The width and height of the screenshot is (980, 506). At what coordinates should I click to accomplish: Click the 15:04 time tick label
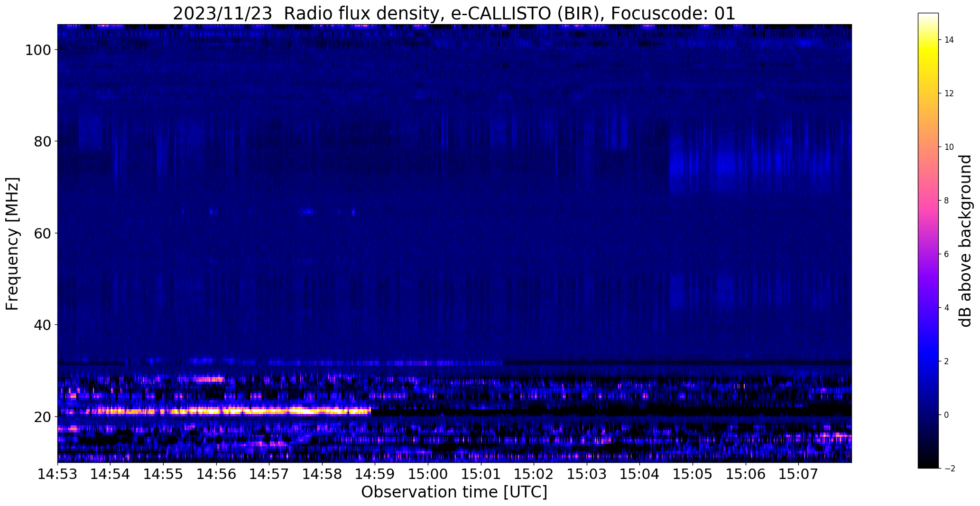pyautogui.click(x=640, y=475)
